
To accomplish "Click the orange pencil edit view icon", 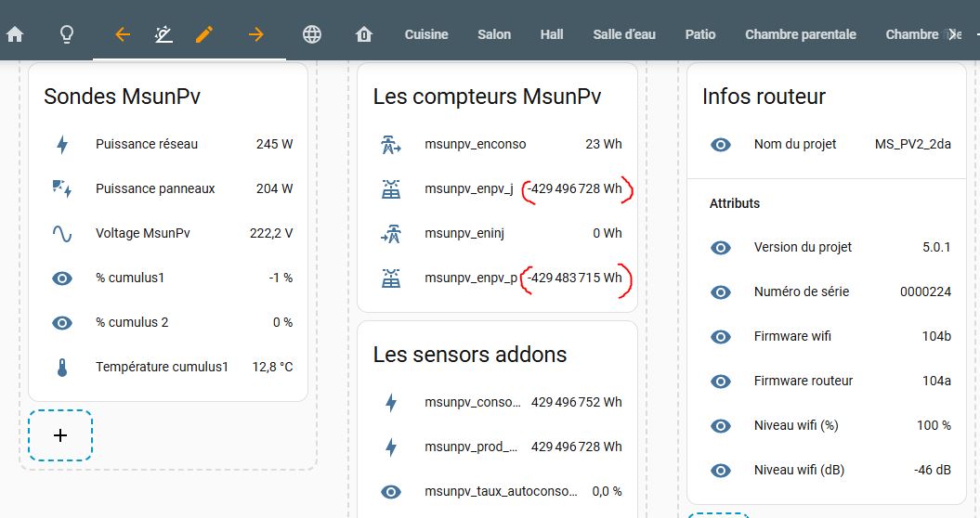I will [204, 34].
